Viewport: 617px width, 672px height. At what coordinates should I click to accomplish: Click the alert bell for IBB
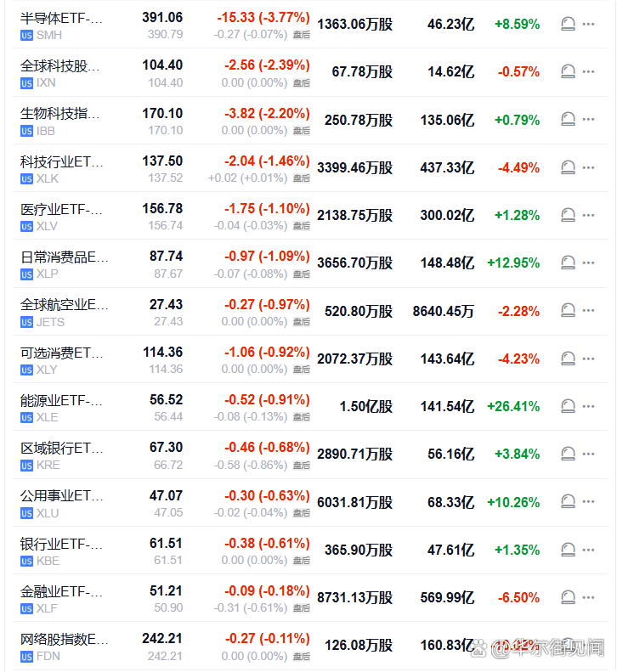coord(568,120)
